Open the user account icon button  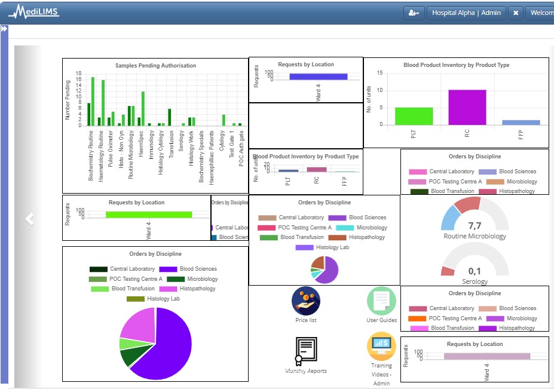coord(414,13)
